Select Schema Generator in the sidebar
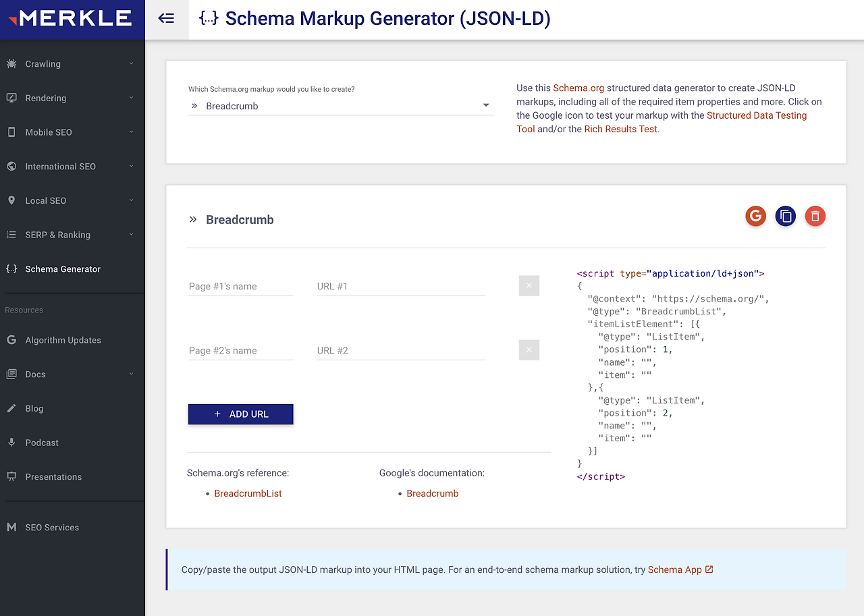Image resolution: width=864 pixels, height=616 pixels. [72, 269]
